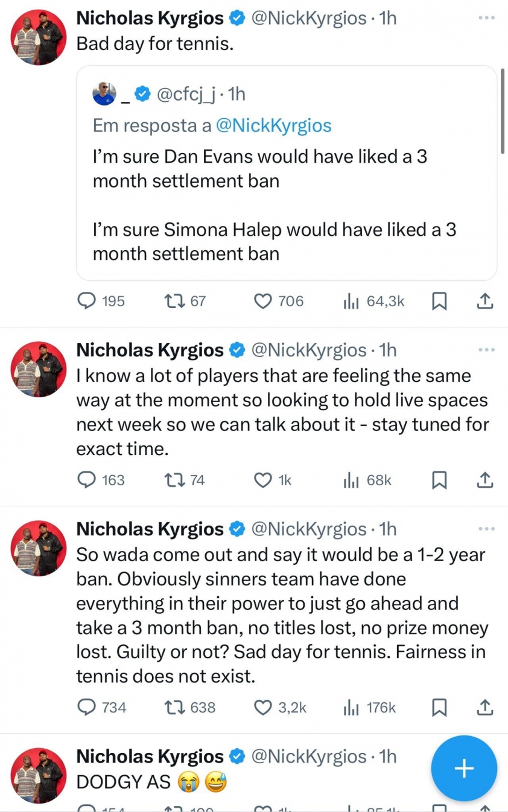Open more options for live spaces tweet
This screenshot has height=812, width=508.
point(486,349)
